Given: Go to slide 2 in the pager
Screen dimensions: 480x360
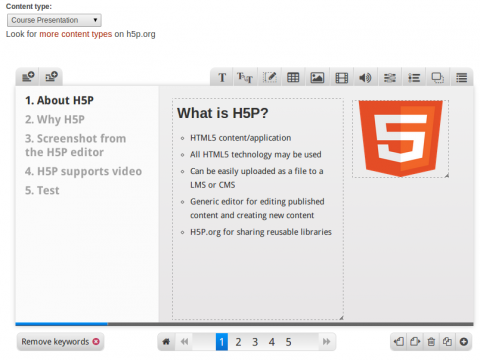Looking at the screenshot, I should [x=238, y=342].
